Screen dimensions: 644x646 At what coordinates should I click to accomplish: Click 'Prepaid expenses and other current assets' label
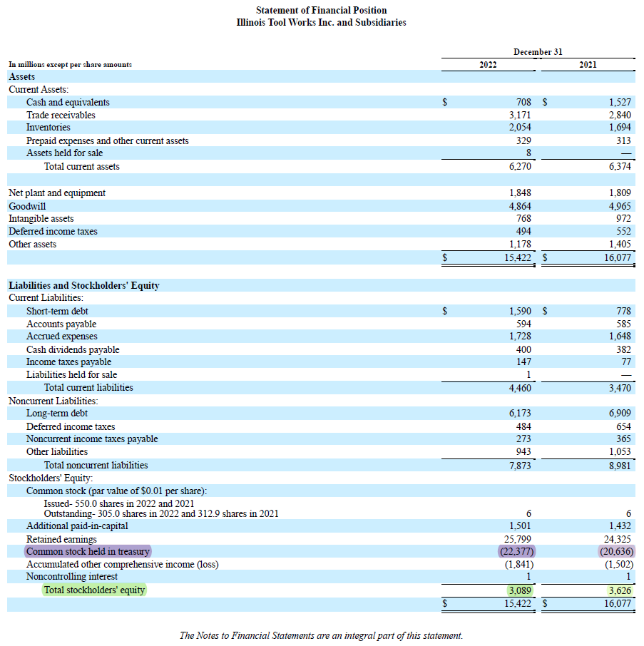tap(108, 140)
